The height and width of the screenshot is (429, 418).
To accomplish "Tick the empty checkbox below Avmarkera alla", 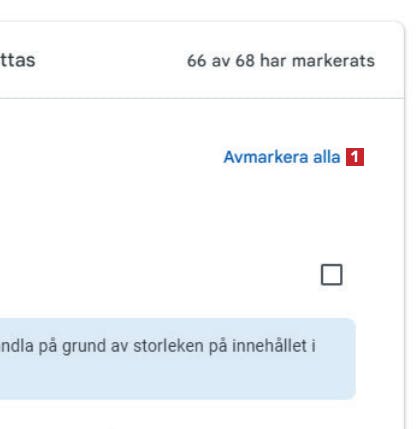I will [332, 275].
